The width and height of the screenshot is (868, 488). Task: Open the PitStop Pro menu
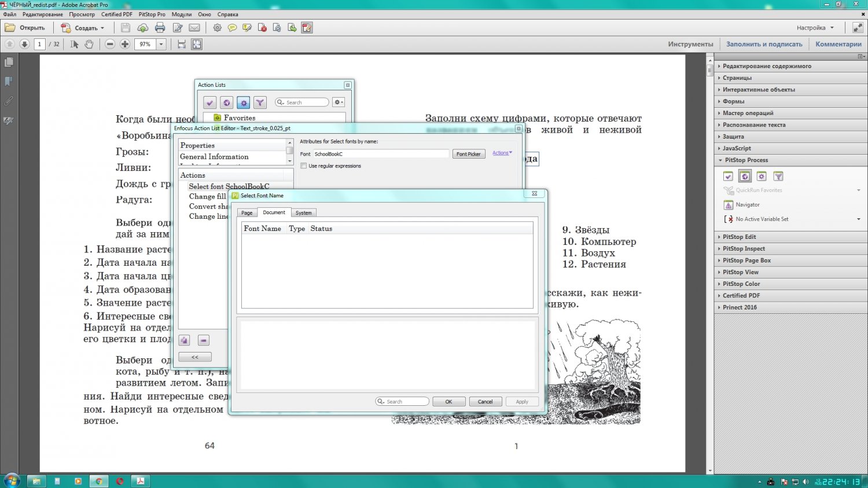point(152,14)
